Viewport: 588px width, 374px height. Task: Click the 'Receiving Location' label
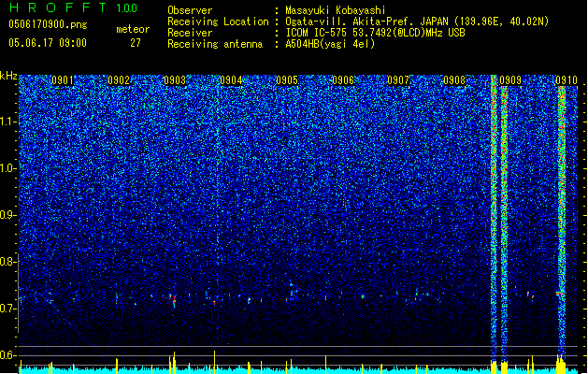click(x=218, y=22)
